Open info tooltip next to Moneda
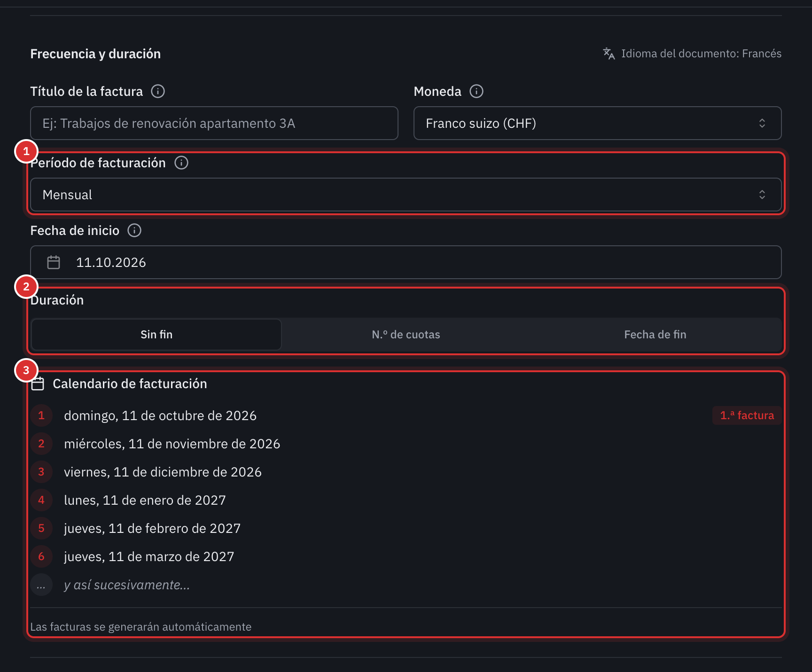Screen dimensions: 812x672 pos(476,91)
